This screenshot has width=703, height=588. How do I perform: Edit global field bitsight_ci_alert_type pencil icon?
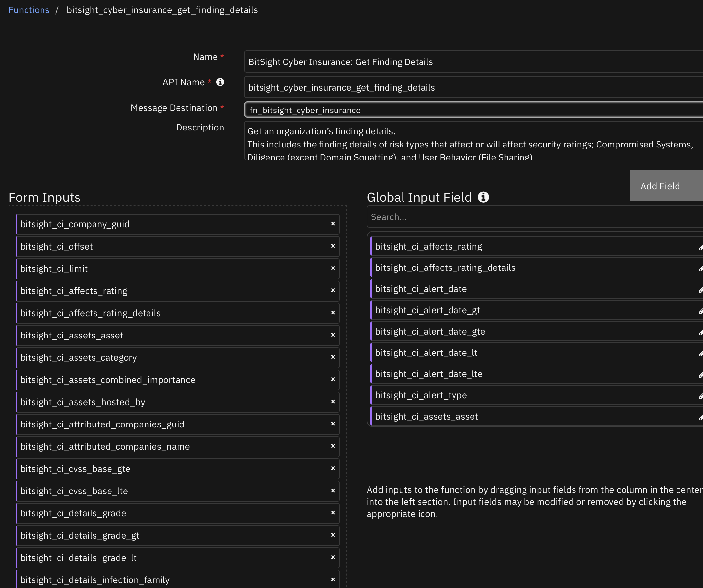pos(701,396)
